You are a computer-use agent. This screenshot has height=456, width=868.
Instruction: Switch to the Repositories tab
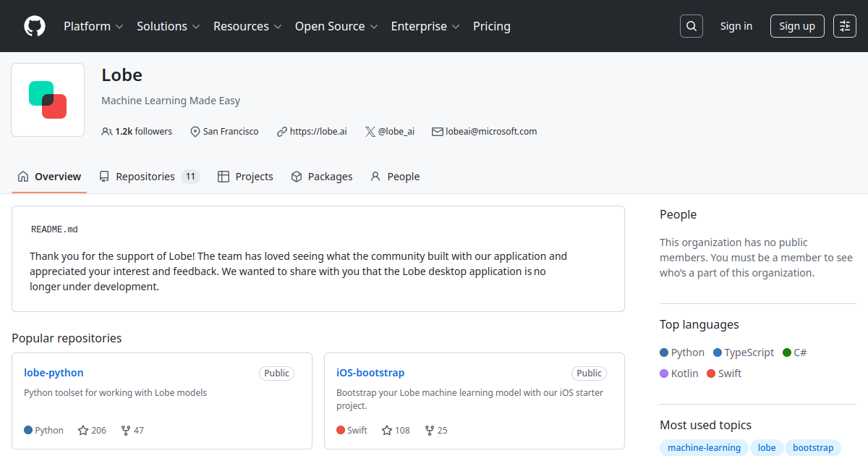coord(148,177)
